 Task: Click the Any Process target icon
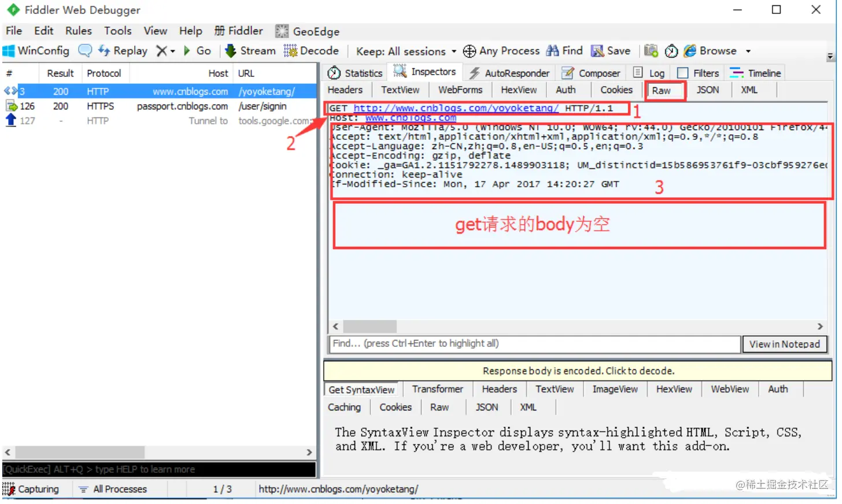(470, 51)
